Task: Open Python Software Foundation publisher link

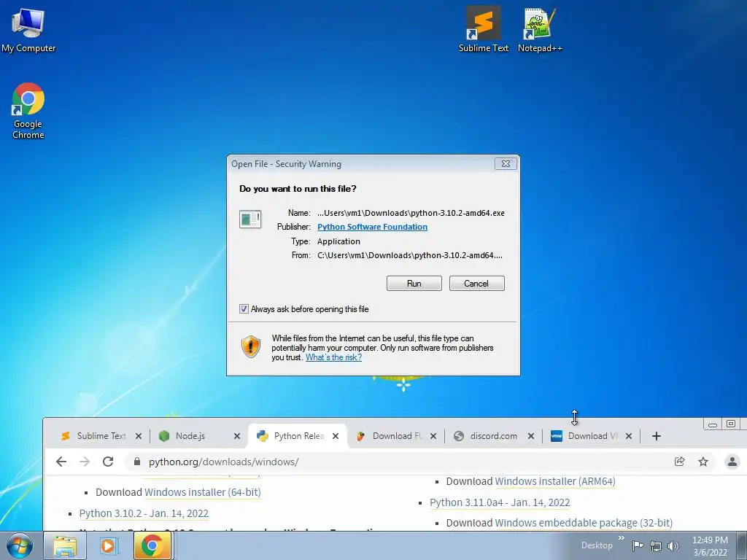Action: pos(372,227)
